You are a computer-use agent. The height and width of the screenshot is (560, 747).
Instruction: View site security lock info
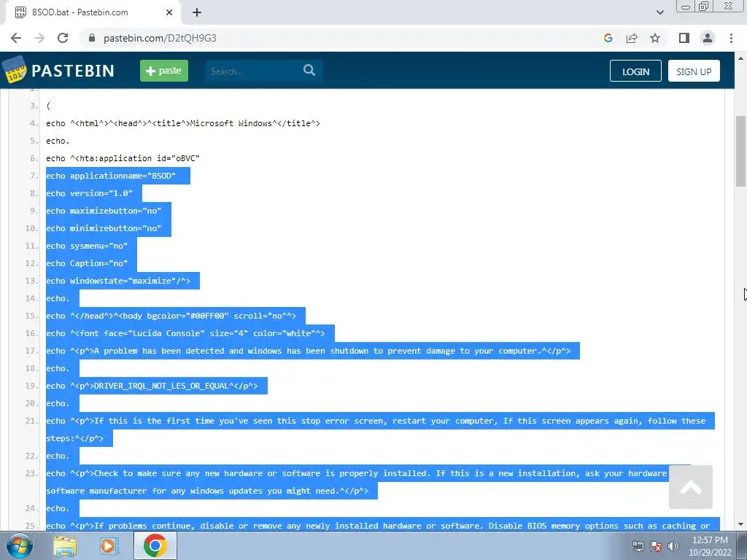tap(92, 38)
